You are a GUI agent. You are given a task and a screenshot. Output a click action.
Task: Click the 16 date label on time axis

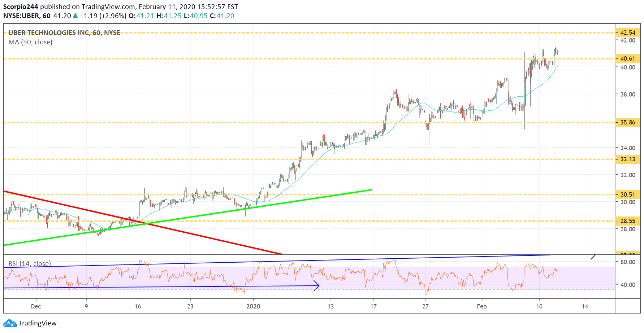coord(138,306)
